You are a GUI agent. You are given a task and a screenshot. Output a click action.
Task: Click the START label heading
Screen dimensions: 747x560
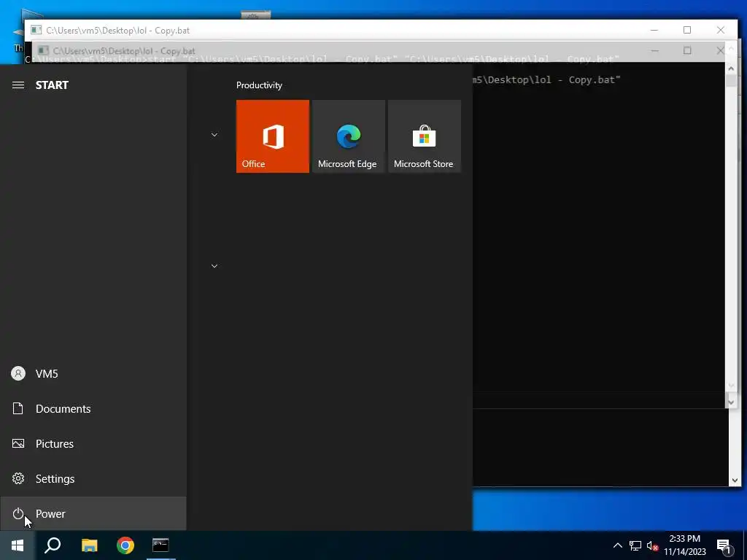[x=52, y=85]
